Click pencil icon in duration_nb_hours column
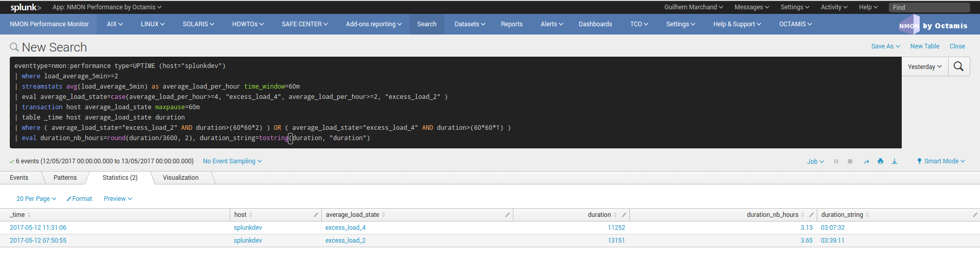This screenshot has width=980, height=272. point(811,215)
